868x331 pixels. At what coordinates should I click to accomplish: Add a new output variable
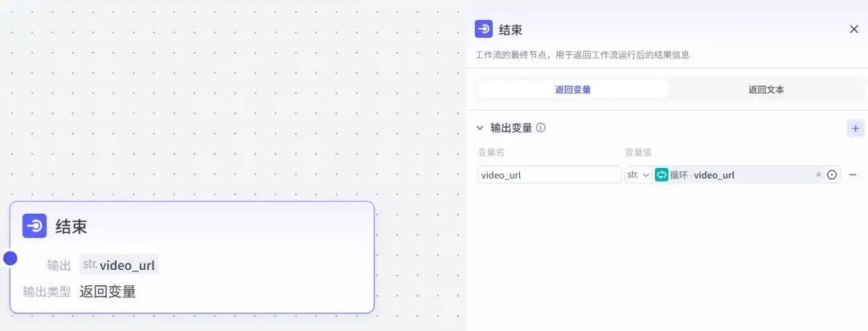(855, 129)
